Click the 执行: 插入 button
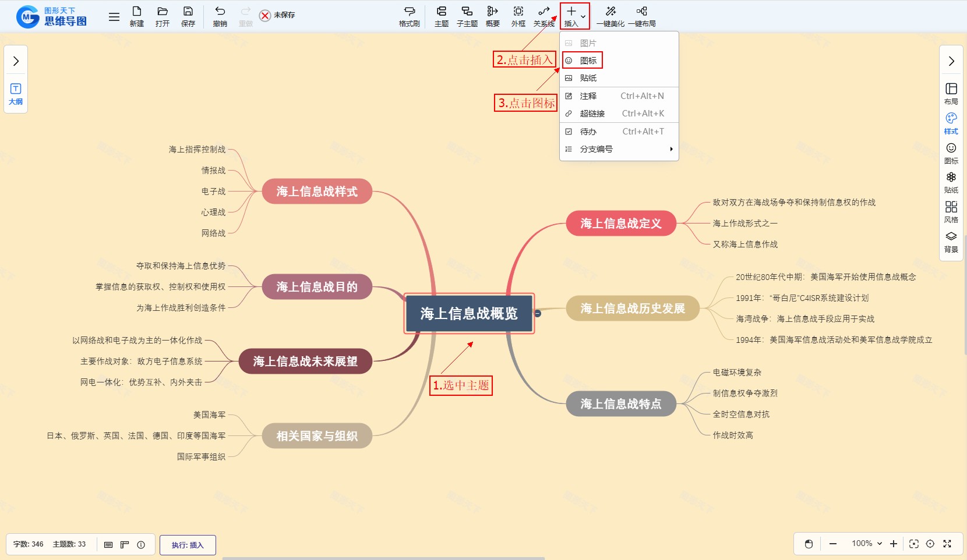The image size is (967, 560). coord(188,545)
